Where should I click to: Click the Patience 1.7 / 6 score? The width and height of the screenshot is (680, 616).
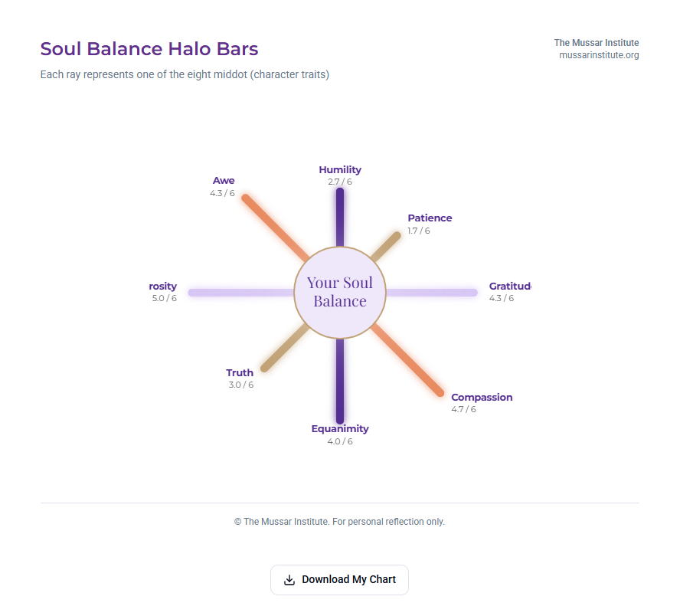(419, 231)
